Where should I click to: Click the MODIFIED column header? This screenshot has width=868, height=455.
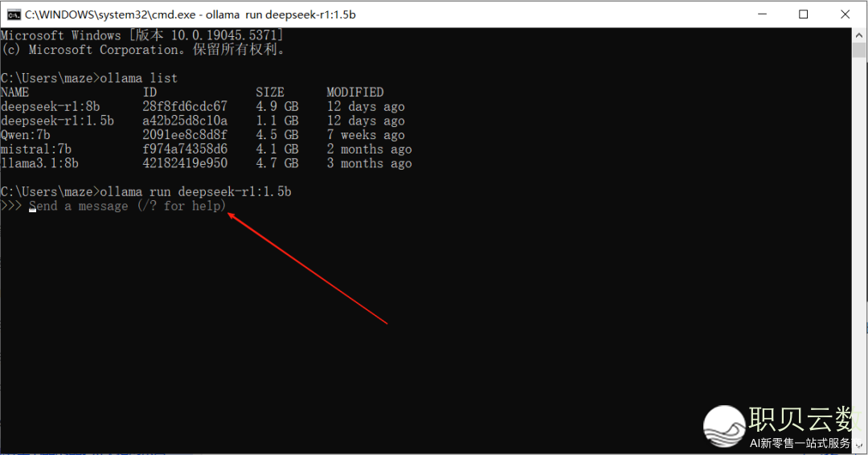tap(355, 92)
